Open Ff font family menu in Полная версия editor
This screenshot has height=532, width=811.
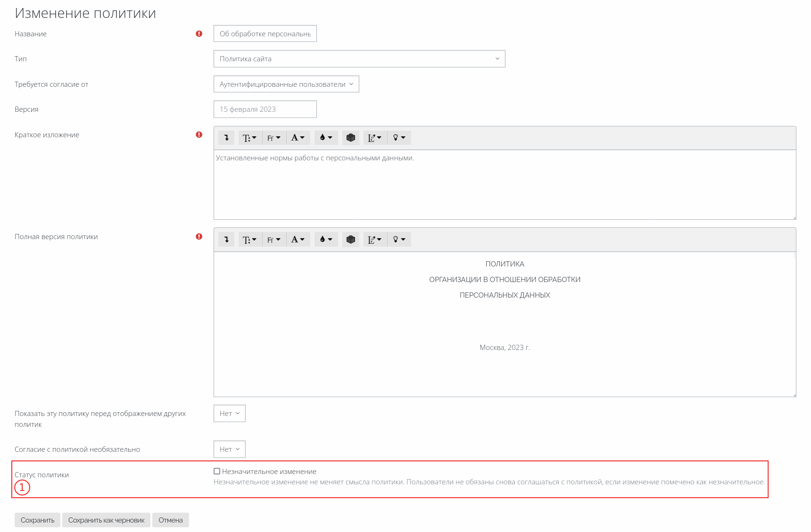click(274, 240)
